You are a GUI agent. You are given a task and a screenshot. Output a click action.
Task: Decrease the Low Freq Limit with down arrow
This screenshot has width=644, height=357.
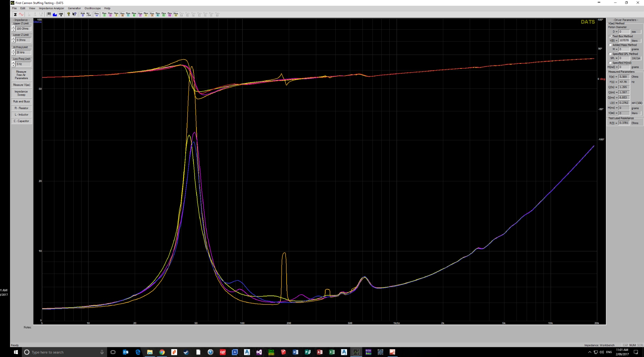[x=13, y=66]
